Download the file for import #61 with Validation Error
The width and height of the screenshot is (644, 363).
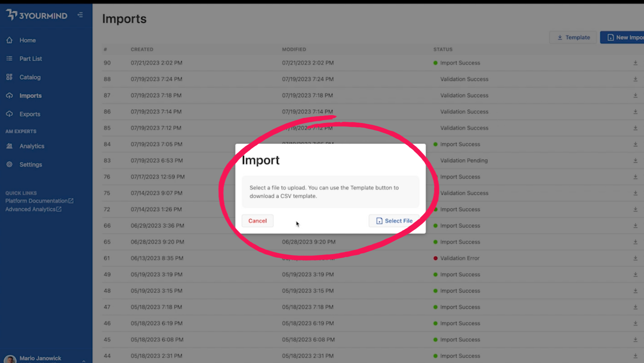pos(635,258)
